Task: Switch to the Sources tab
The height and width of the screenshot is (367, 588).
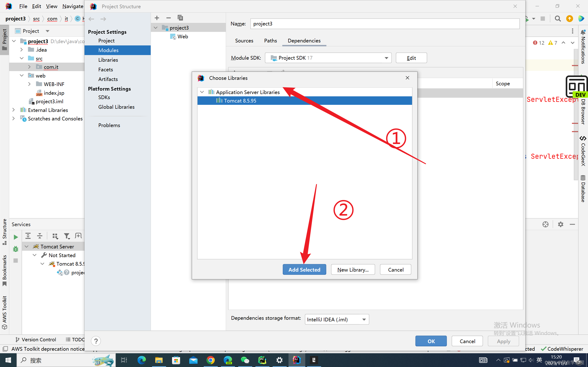Action: click(x=244, y=41)
